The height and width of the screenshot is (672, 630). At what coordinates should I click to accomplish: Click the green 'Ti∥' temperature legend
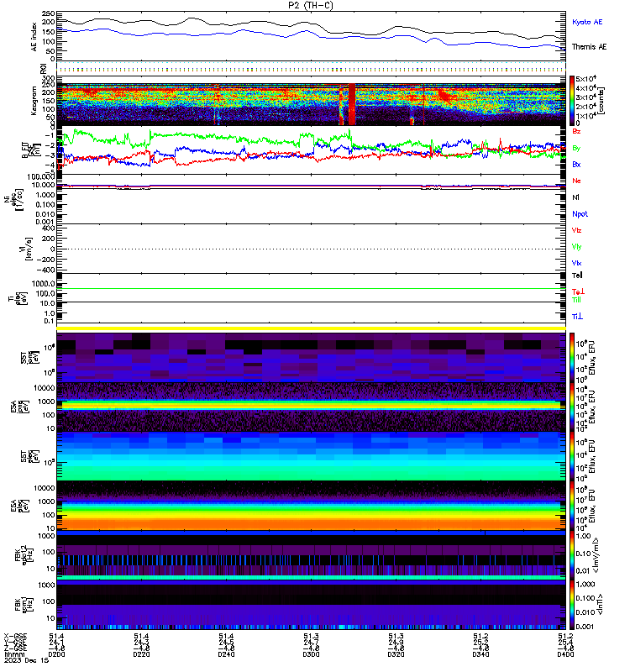tap(576, 300)
